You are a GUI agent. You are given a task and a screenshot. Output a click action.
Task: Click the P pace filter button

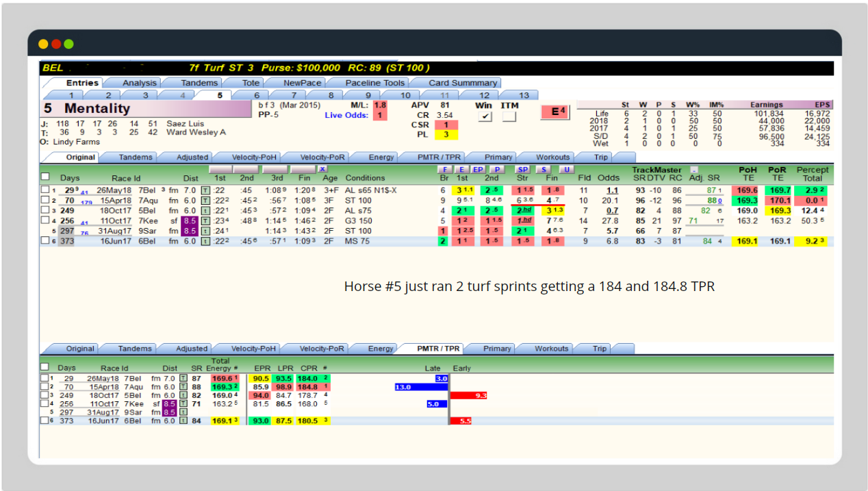pyautogui.click(x=496, y=168)
